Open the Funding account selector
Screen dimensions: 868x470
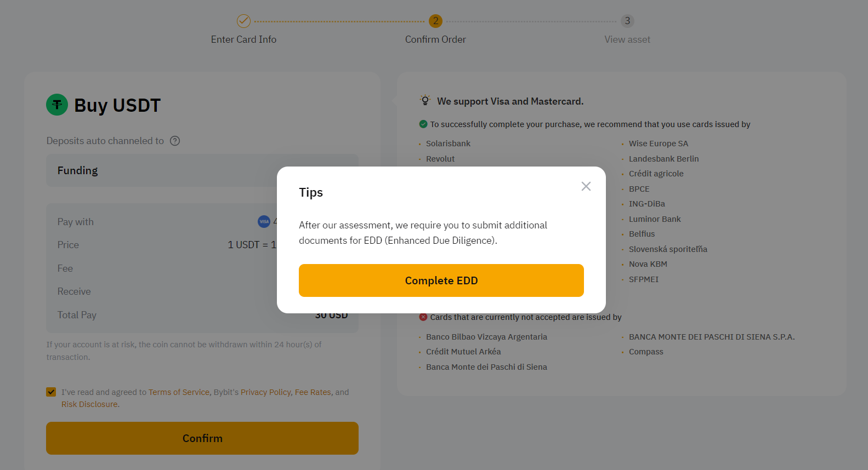pos(202,170)
